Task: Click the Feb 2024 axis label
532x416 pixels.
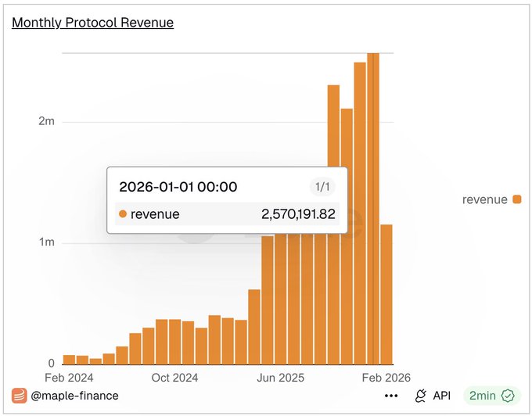Action: pyautogui.click(x=69, y=378)
